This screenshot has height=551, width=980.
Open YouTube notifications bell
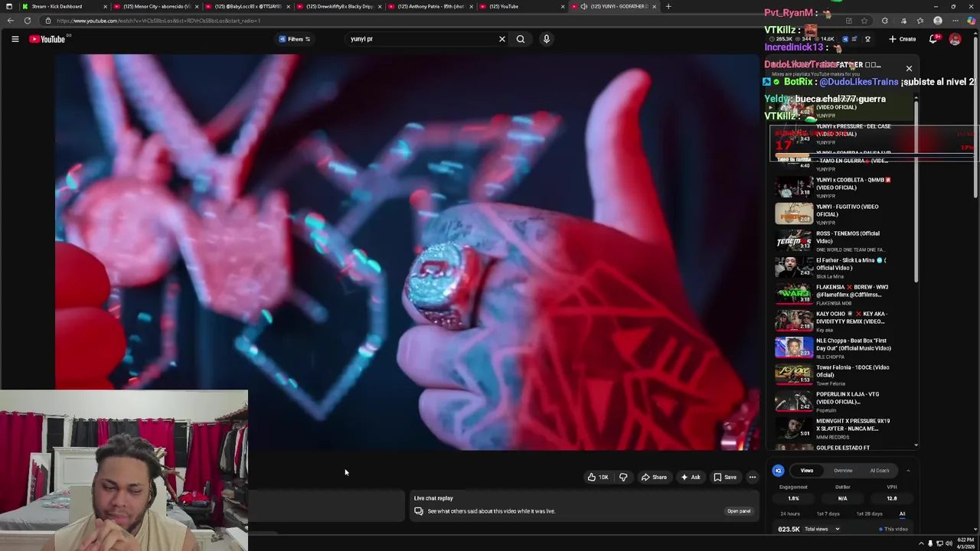[x=933, y=39]
